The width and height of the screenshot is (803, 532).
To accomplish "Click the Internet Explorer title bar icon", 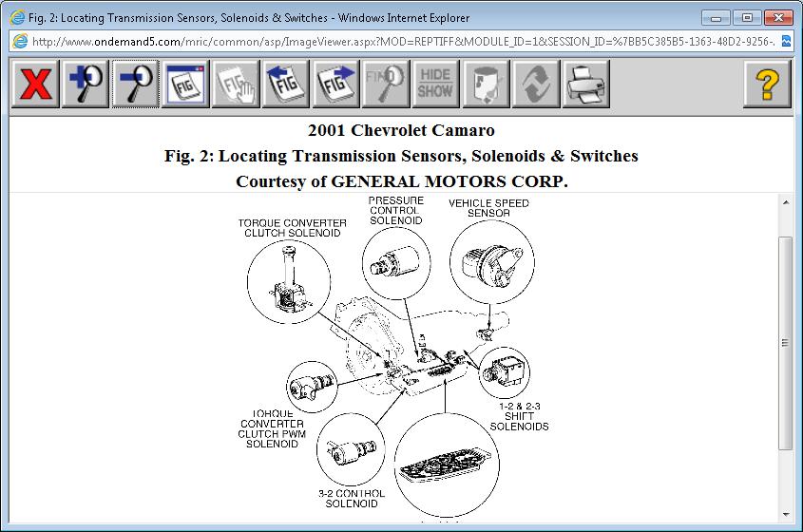I will click(17, 18).
